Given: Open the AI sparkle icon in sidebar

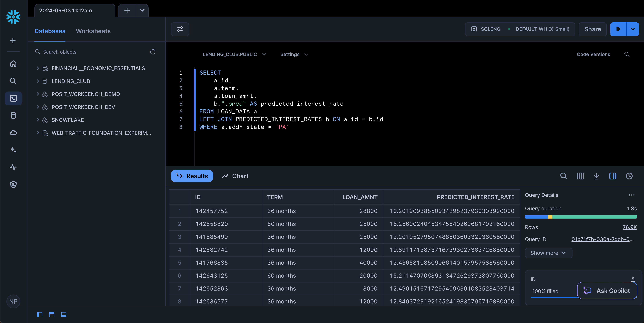Looking at the screenshot, I should coord(13,150).
